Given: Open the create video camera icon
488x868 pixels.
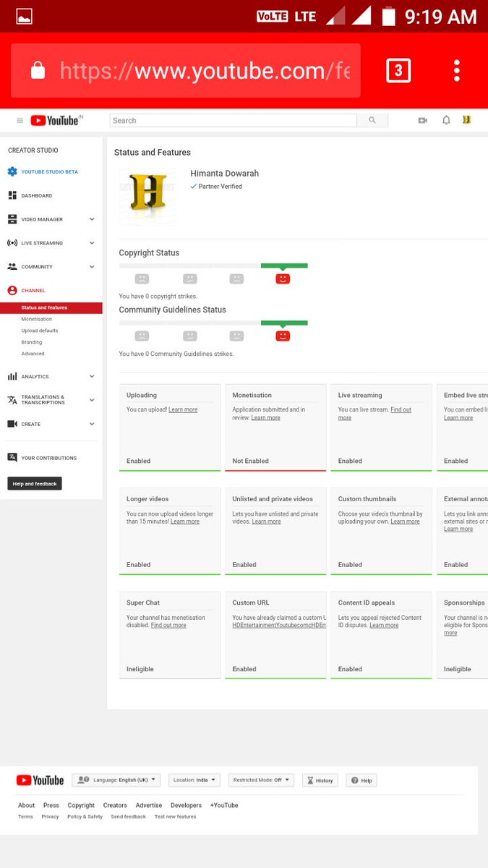Looking at the screenshot, I should pos(423,120).
